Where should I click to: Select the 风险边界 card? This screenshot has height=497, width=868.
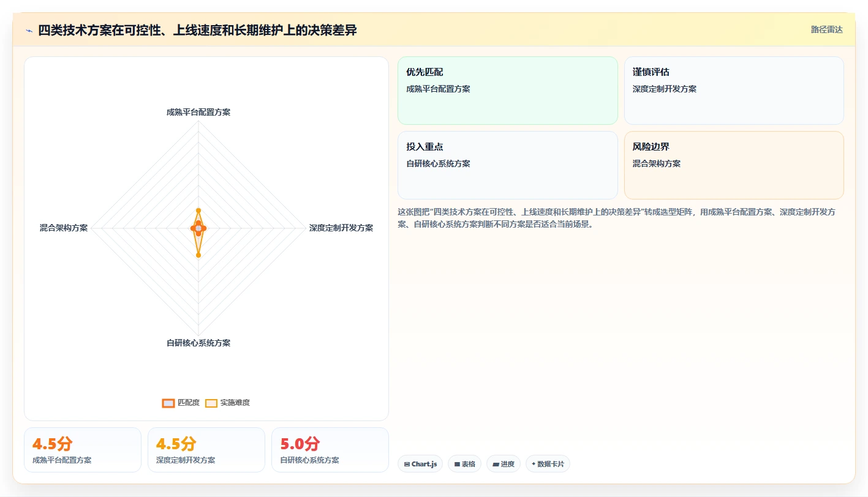(x=734, y=165)
